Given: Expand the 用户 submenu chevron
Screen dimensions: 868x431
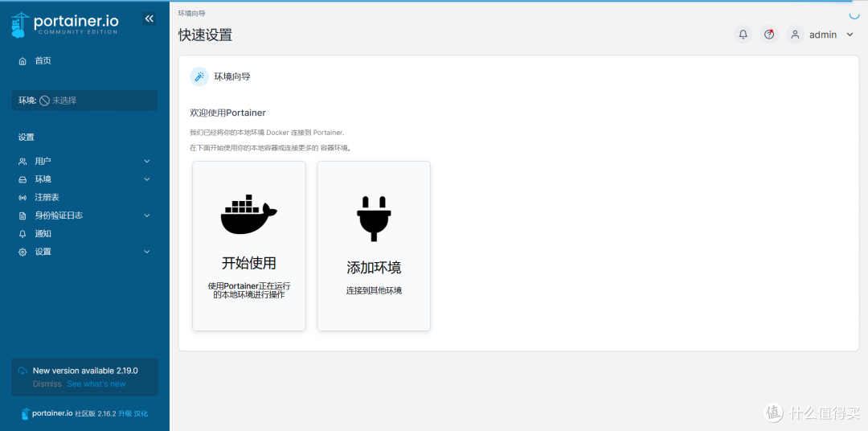Looking at the screenshot, I should pyautogui.click(x=147, y=161).
